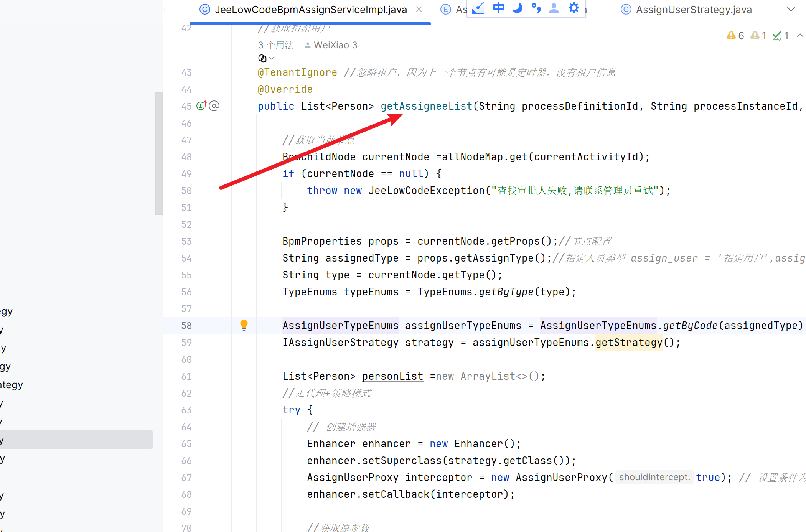The height and width of the screenshot is (532, 806).
Task: Click the getAssigneeList method name
Action: click(427, 106)
